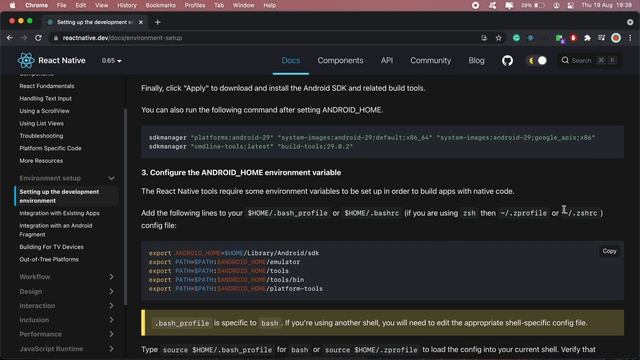
Task: Open the Apple menu
Action: pyautogui.click(x=12, y=5)
